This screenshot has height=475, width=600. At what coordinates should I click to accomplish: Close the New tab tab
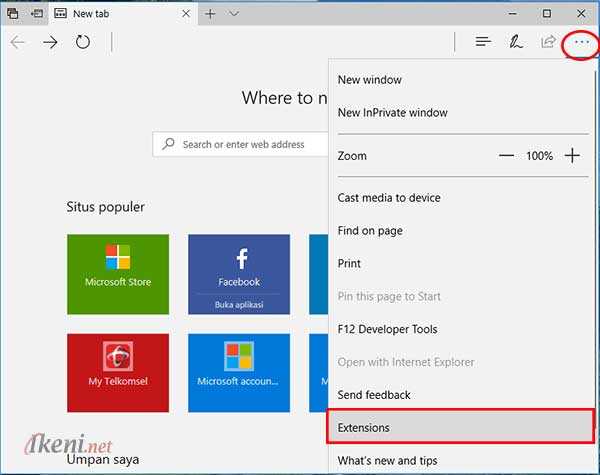point(186,14)
